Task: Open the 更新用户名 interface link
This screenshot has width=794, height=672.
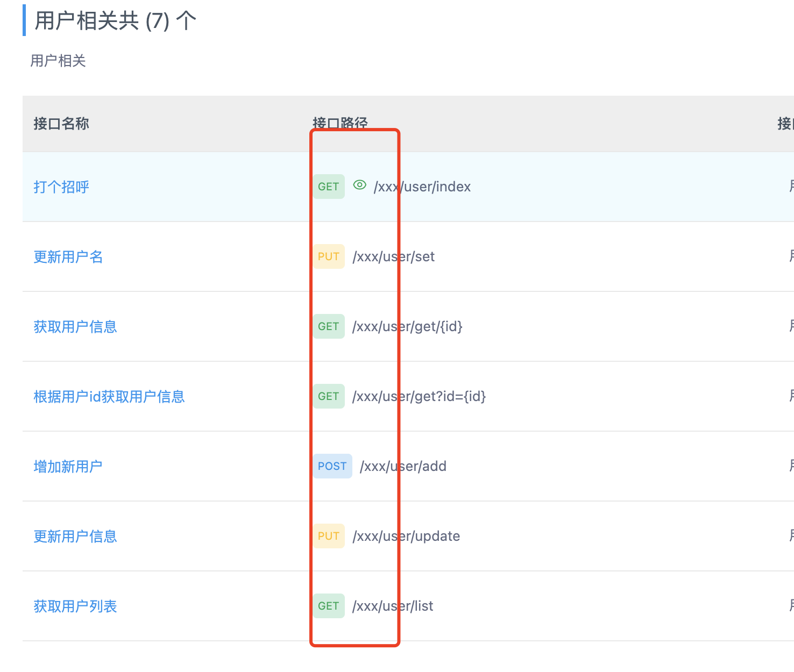Action: coord(68,257)
